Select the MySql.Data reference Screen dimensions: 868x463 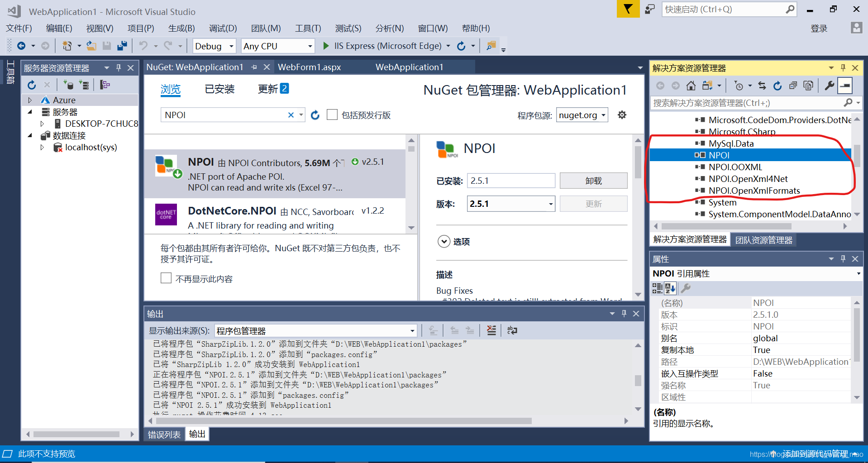(x=731, y=143)
